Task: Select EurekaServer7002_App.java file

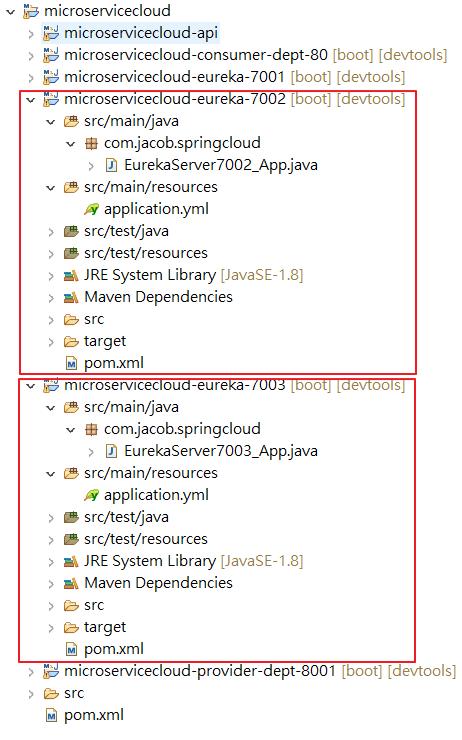Action: 220,165
